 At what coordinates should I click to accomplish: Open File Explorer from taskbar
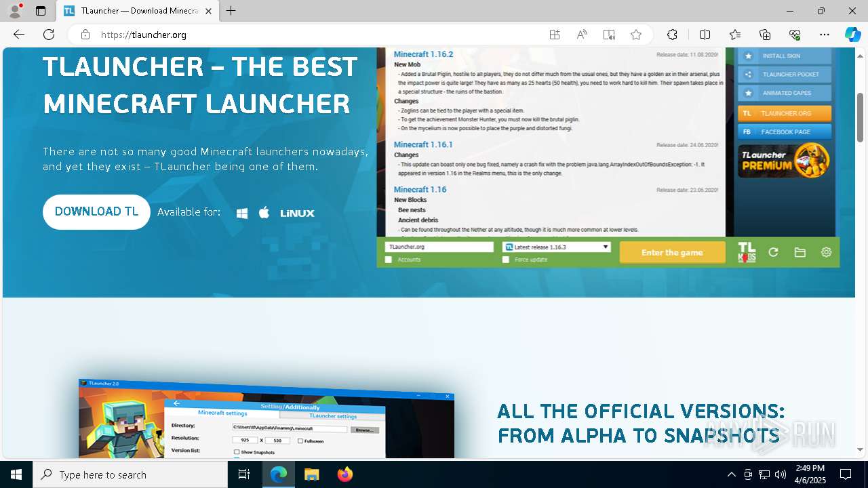[x=311, y=474]
